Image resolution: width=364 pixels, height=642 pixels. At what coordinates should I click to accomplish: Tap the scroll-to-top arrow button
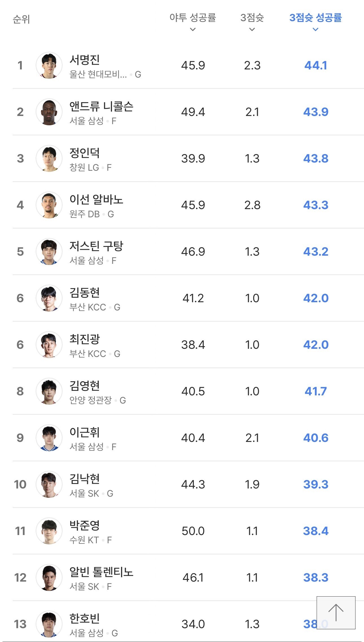336,612
